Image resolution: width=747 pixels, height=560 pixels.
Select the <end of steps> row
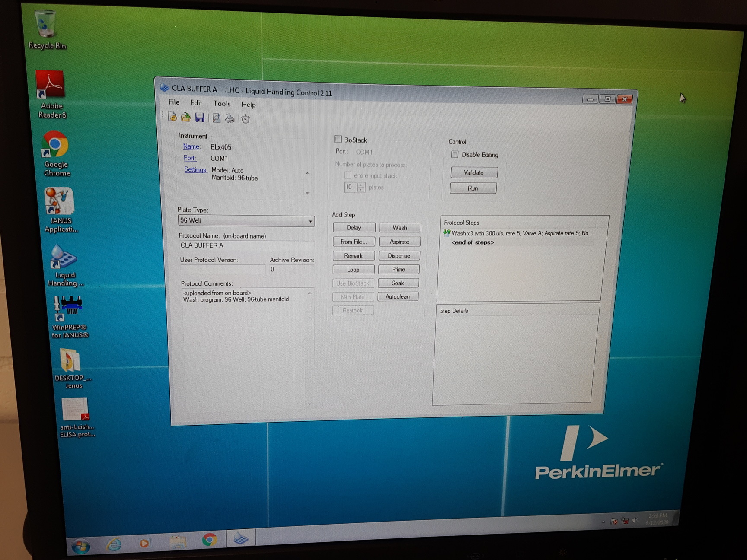472,242
